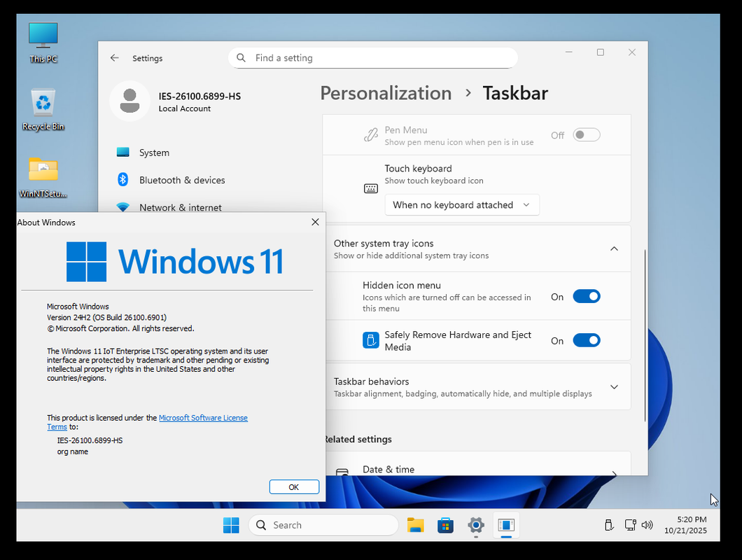Open Microsoft Software License link
The height and width of the screenshot is (560, 742).
pos(203,417)
